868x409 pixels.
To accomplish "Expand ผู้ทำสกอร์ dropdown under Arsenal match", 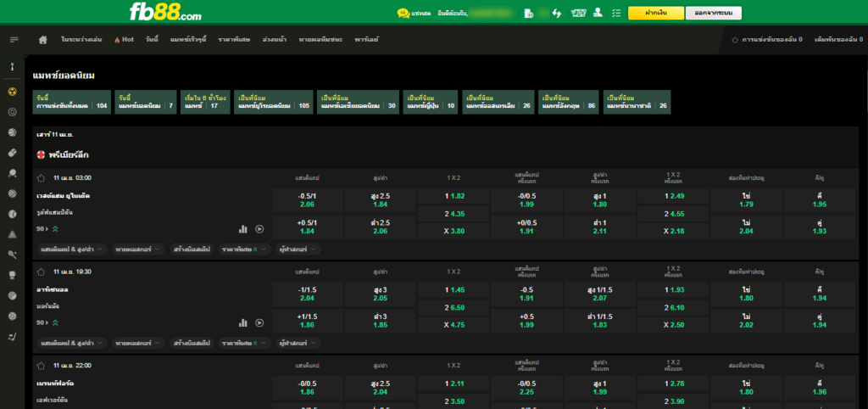I will pyautogui.click(x=298, y=343).
